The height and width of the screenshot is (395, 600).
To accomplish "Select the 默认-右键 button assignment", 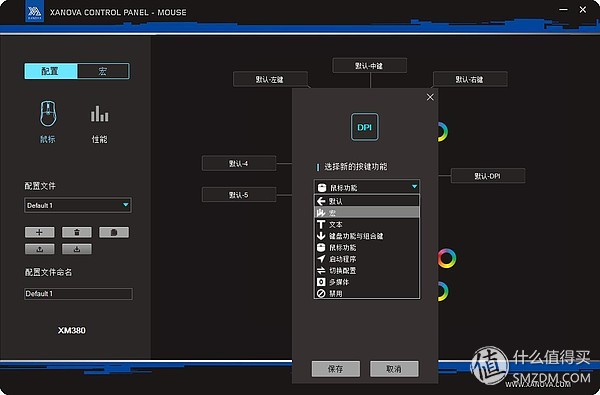I will (x=470, y=79).
